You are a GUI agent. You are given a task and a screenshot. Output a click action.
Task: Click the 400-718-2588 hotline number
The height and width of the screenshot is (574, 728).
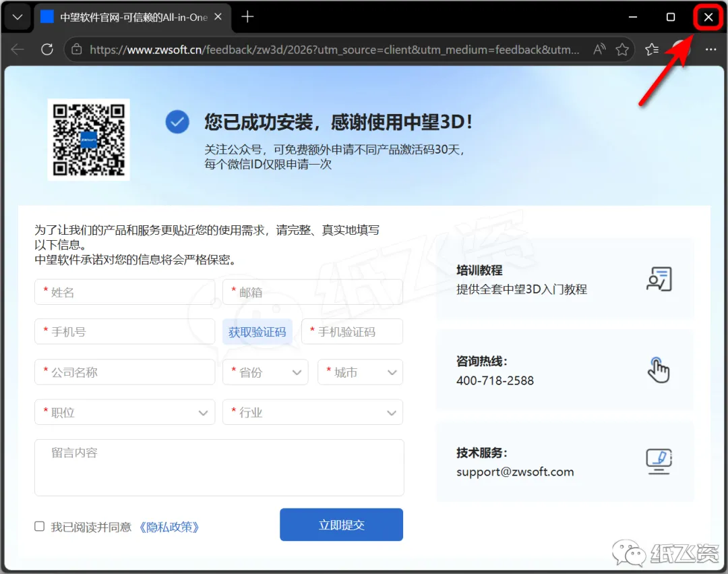tap(495, 381)
